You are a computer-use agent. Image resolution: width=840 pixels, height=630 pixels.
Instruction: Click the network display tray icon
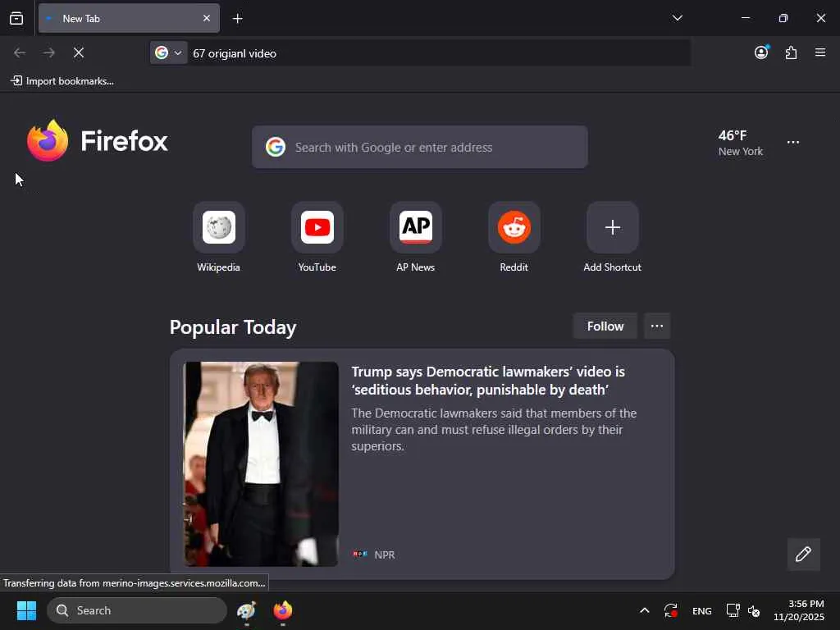click(733, 610)
